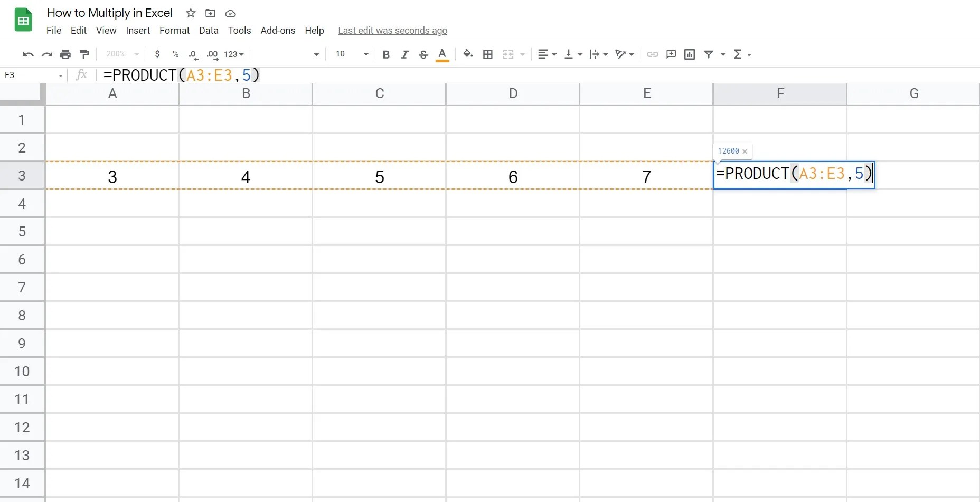Dismiss the 12600 formula preview tooltip
This screenshot has height=502, width=980.
tap(745, 151)
